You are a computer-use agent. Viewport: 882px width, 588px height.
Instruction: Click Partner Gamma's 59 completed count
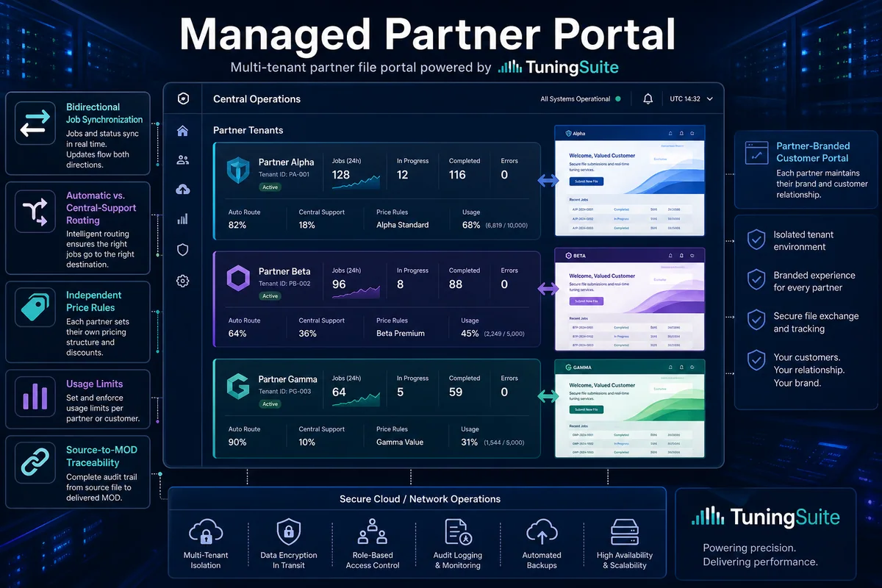456,392
